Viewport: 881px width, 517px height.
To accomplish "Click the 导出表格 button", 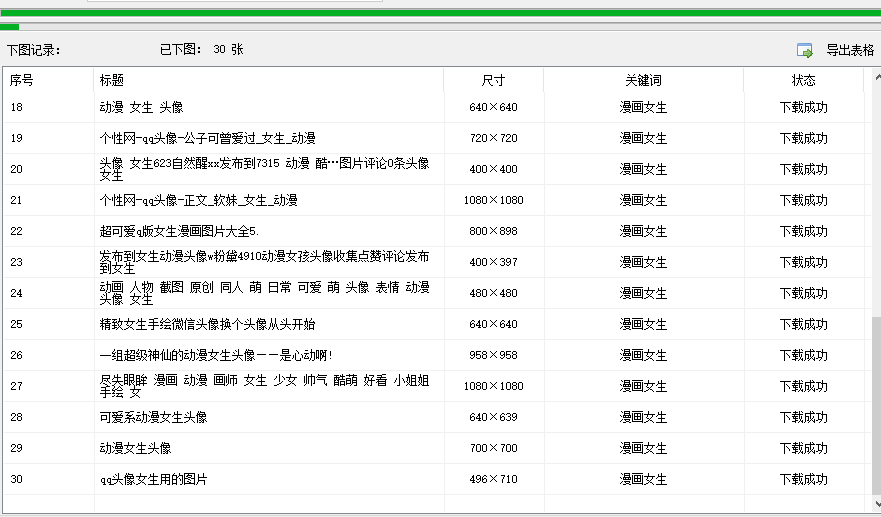I will [x=850, y=51].
